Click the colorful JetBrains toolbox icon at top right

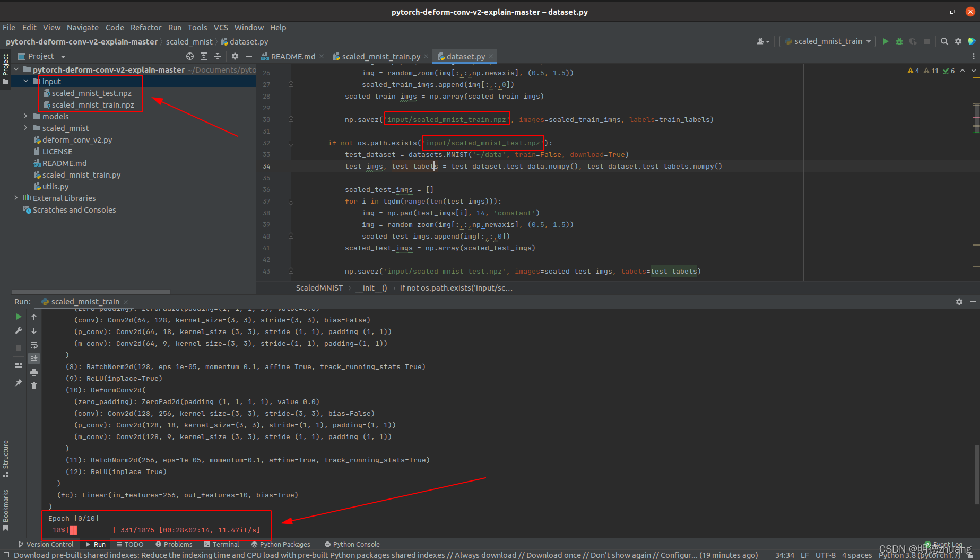pyautogui.click(x=972, y=41)
